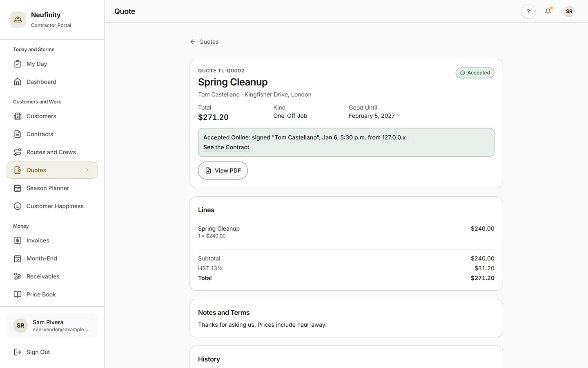Open the Sam Rivera account card
Viewport: 588px width, 368px height.
pyautogui.click(x=52, y=325)
